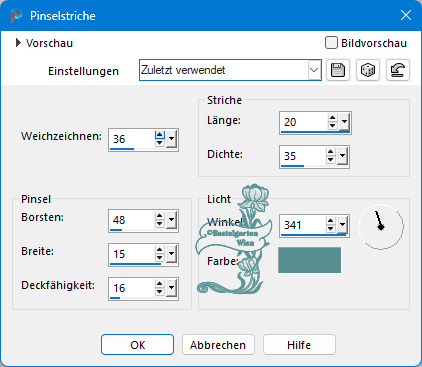Open the Hilfe help button
Screen dimensions: 422x367
[299, 345]
